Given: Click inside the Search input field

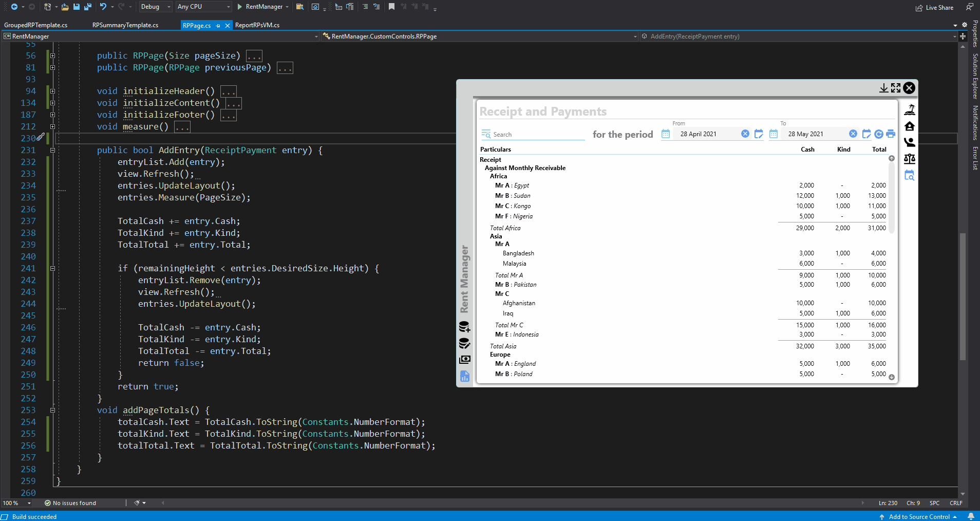Looking at the screenshot, I should [x=538, y=135].
